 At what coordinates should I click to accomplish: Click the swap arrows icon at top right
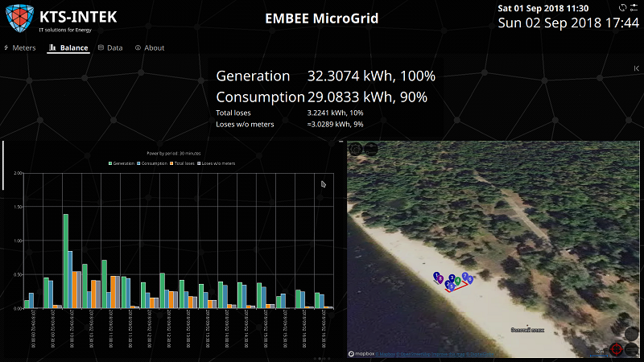[634, 7]
